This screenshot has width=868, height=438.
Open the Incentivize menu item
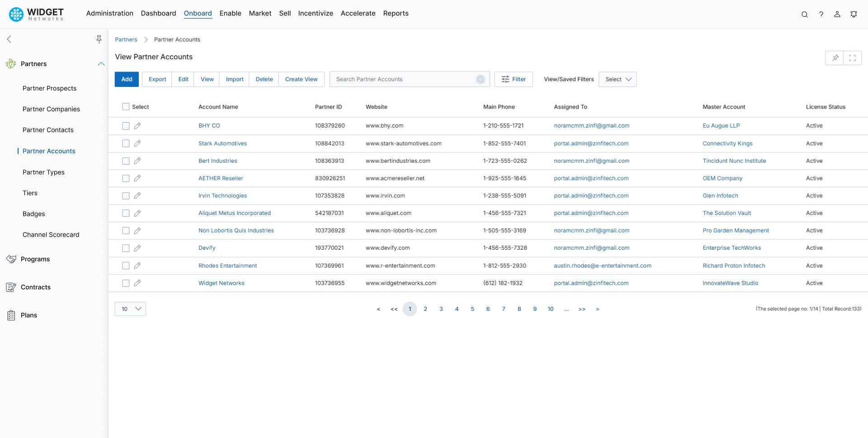(x=316, y=13)
